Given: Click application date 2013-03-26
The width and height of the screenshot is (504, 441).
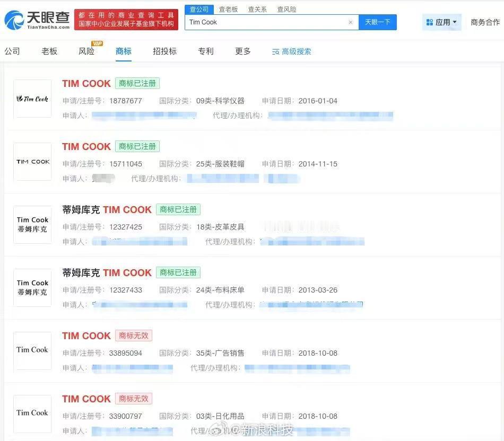Looking at the screenshot, I should tap(318, 290).
